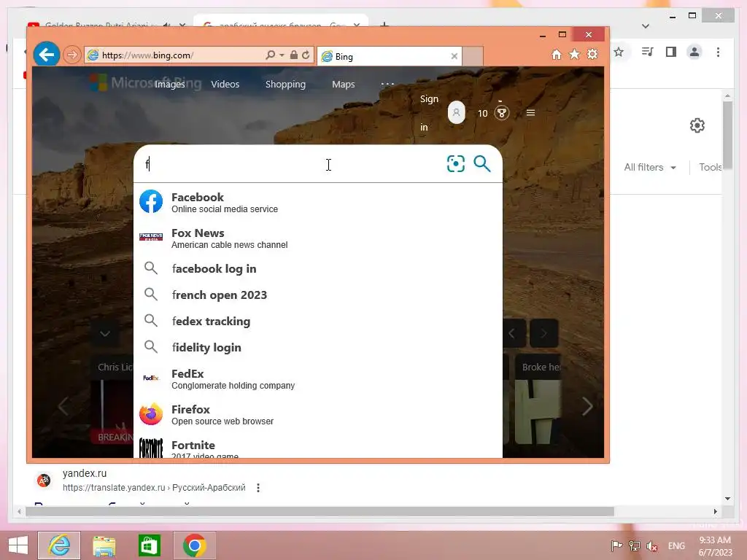This screenshot has width=747, height=560.
Task: Open Chrome media control playlist icon
Action: tap(647, 52)
